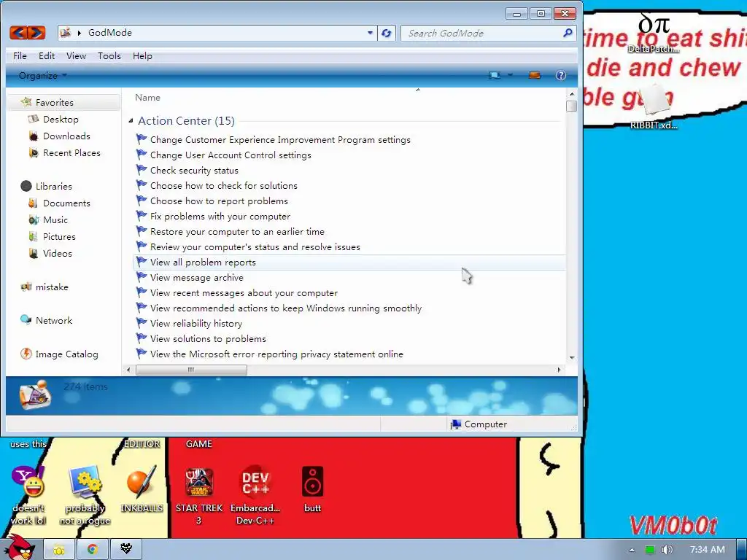The width and height of the screenshot is (747, 560).
Task: Open Downloads in the navigation pane
Action: 66,136
